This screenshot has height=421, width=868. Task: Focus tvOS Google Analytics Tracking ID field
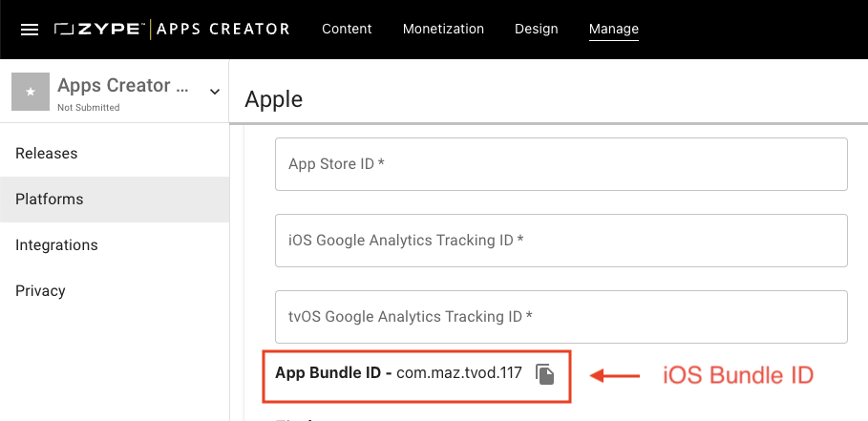pos(561,317)
